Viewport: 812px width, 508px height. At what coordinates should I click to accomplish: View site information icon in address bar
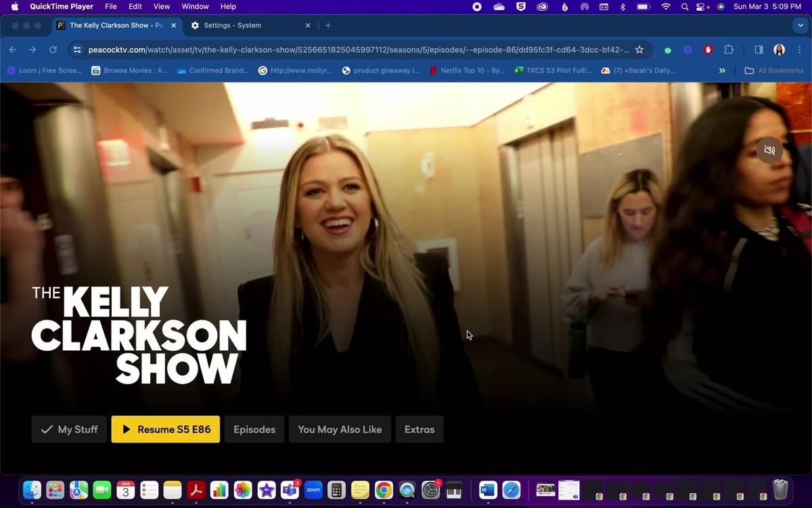pyautogui.click(x=77, y=49)
